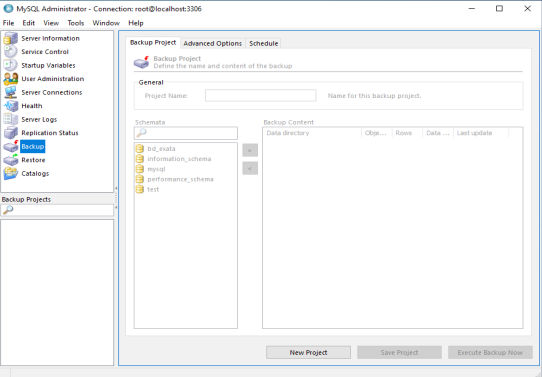Select Server Information in the sidebar
542x377 pixels.
pos(50,38)
